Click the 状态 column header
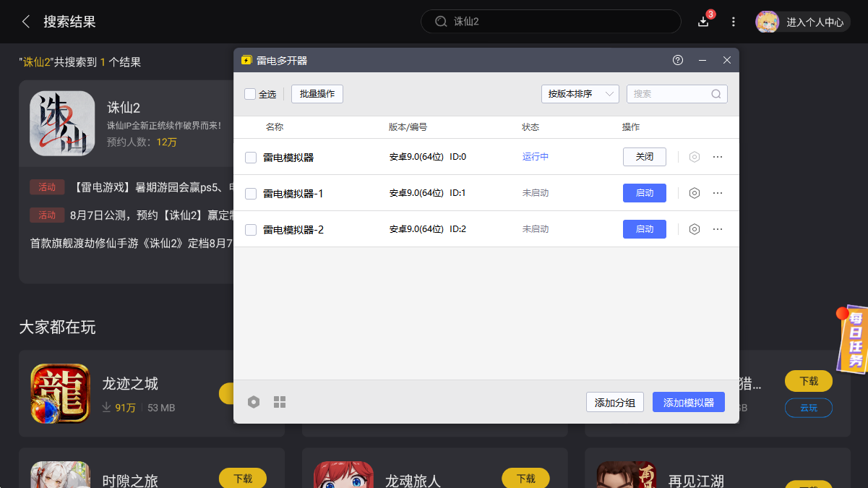Screen dimensions: 868x488 [x=530, y=127]
